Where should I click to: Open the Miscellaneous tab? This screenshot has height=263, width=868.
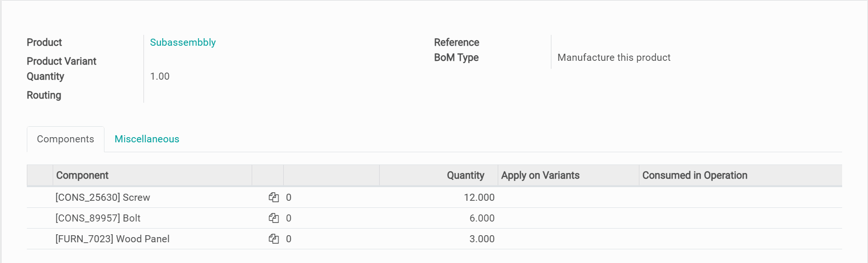pyautogui.click(x=147, y=139)
